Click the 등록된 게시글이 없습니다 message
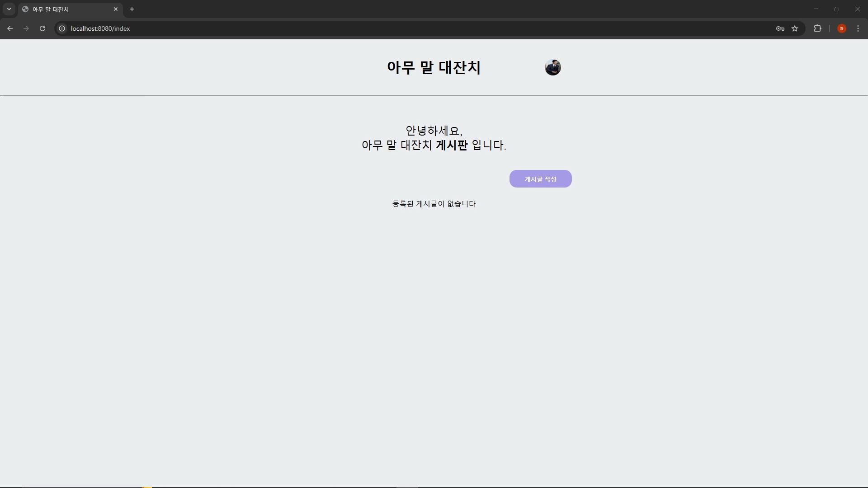 pyautogui.click(x=434, y=204)
